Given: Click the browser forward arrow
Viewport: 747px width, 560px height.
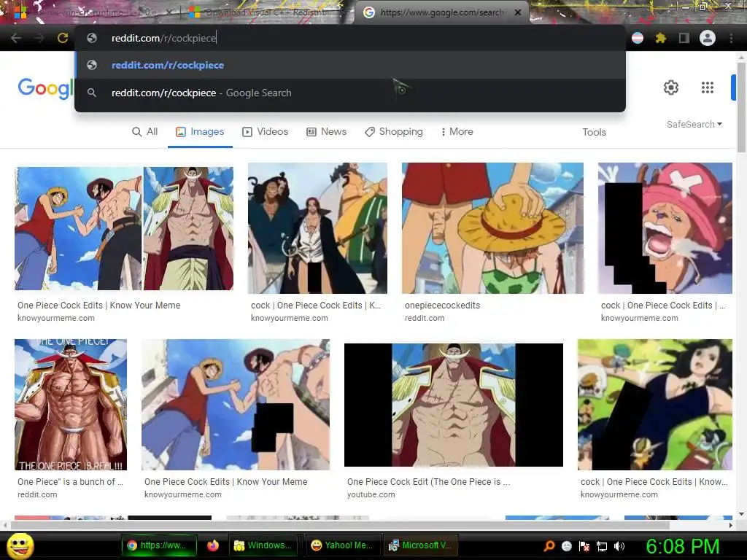Looking at the screenshot, I should coord(39,38).
